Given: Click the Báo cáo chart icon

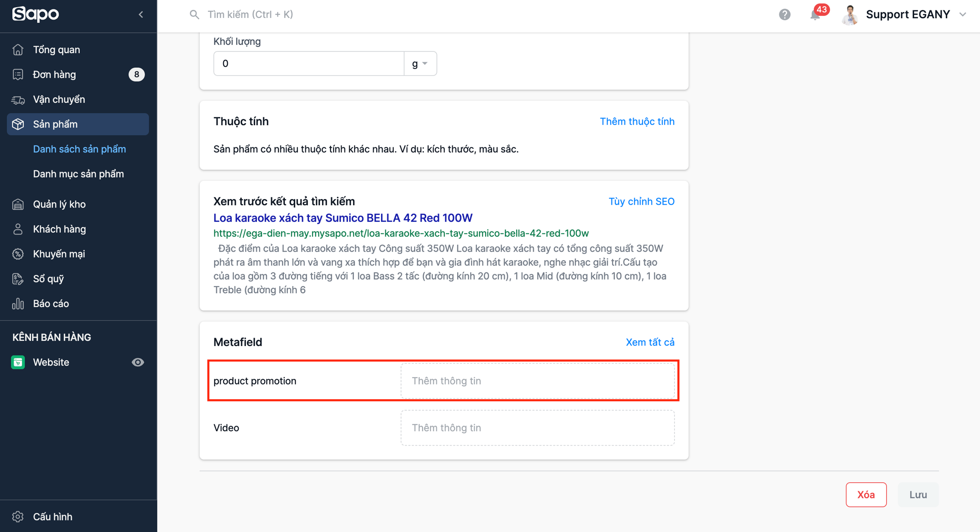Looking at the screenshot, I should pyautogui.click(x=18, y=304).
